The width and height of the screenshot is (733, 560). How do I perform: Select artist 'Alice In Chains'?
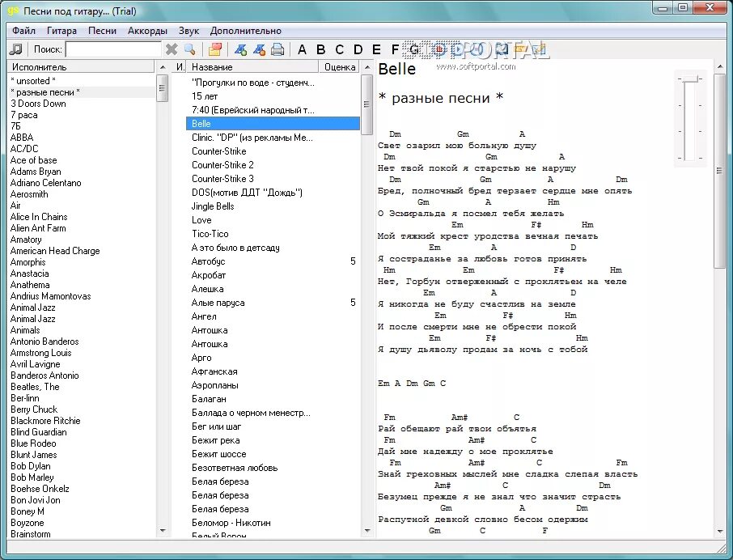pyautogui.click(x=39, y=217)
